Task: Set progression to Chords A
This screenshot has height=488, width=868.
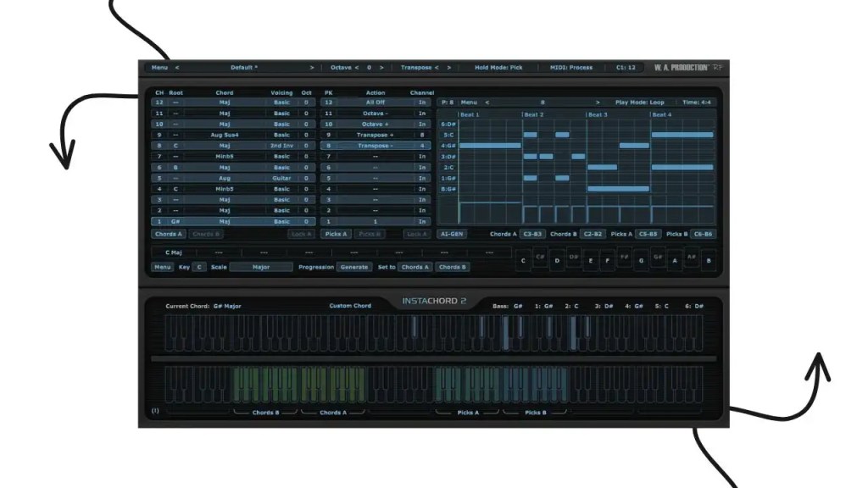Action: click(x=415, y=267)
